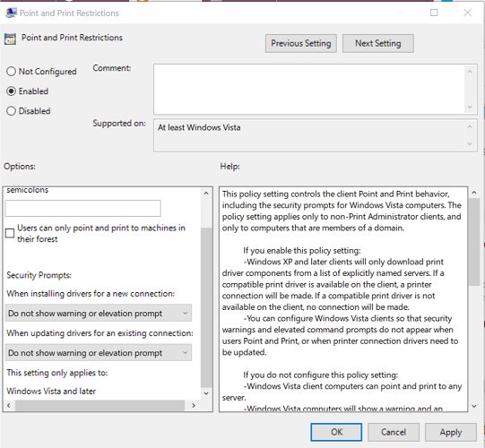This screenshot has width=485, height=448.
Task: Click the Comment box up scroll arrow
Action: (x=470, y=72)
